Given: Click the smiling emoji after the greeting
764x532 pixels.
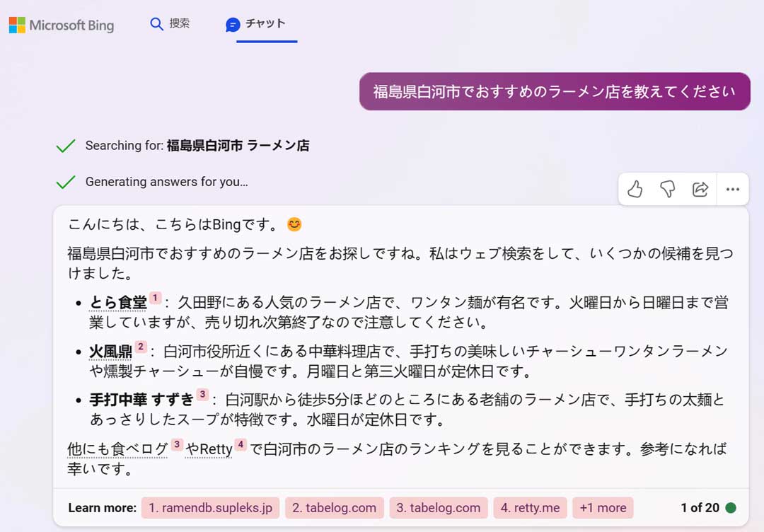Looking at the screenshot, I should coord(294,224).
